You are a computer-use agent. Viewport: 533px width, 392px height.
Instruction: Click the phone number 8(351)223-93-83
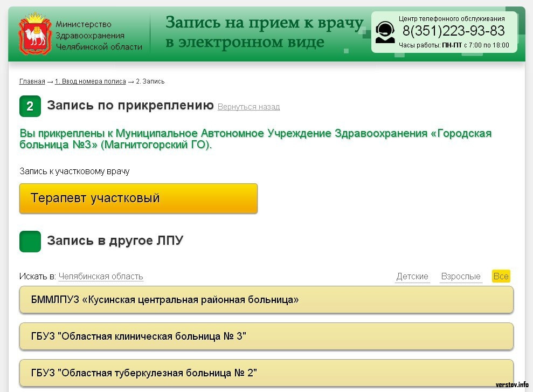click(x=453, y=31)
